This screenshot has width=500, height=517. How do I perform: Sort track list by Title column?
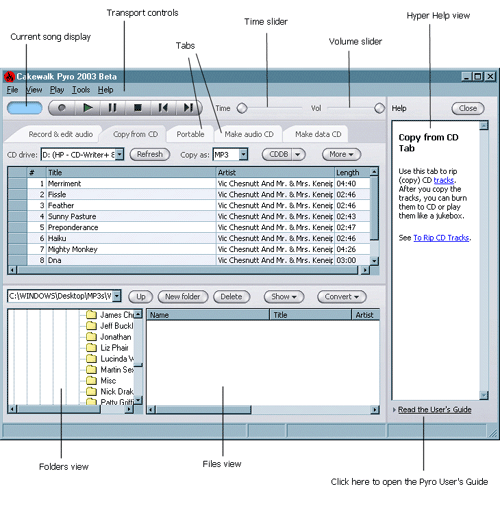131,172
